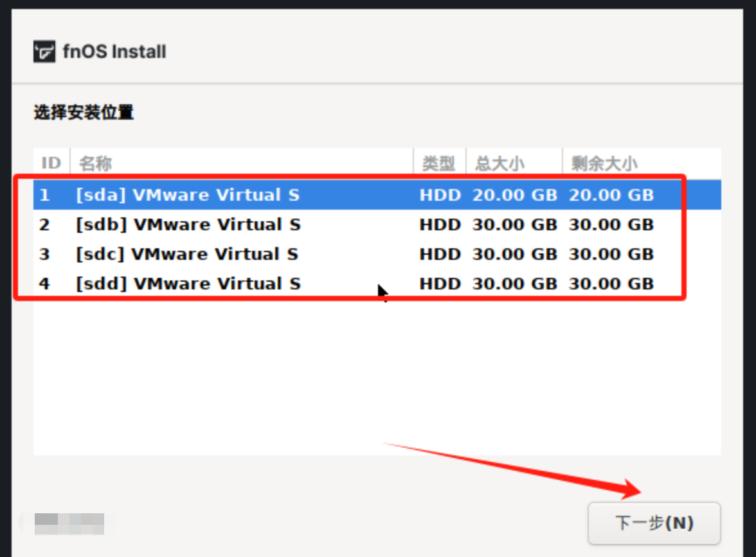This screenshot has width=756, height=557.
Task: Click the 名称 column header
Action: click(x=95, y=163)
